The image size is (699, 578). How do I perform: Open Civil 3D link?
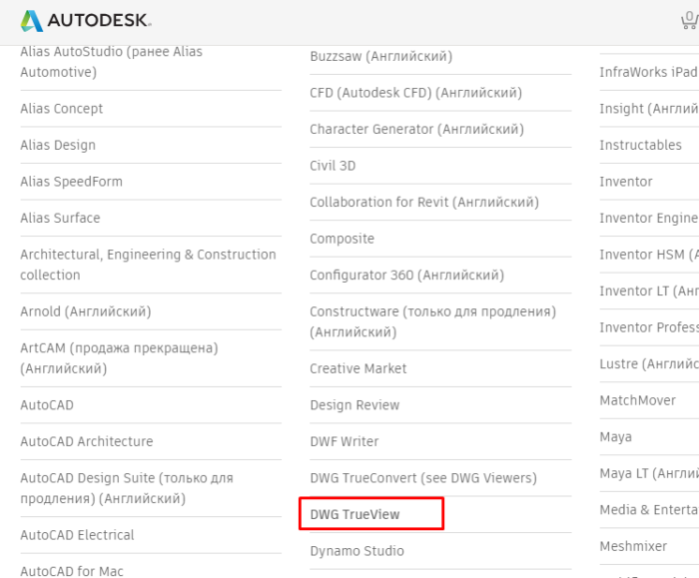(x=333, y=166)
